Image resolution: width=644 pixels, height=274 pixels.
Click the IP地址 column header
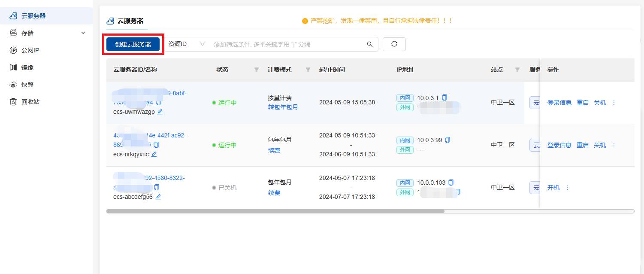point(405,70)
